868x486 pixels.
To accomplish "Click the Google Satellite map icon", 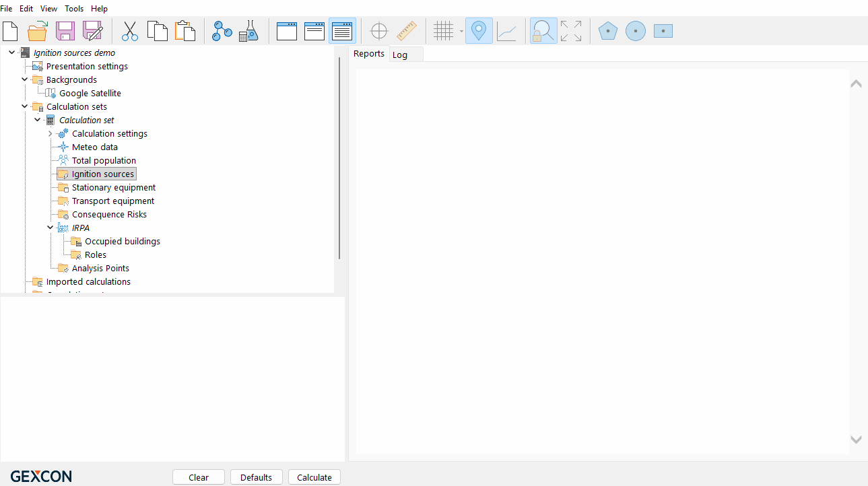I will point(51,93).
